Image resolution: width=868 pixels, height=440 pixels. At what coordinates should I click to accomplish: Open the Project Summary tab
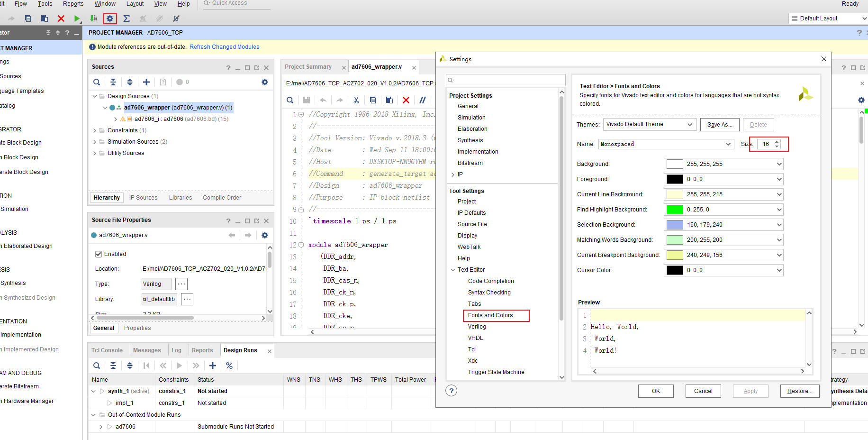pos(308,67)
